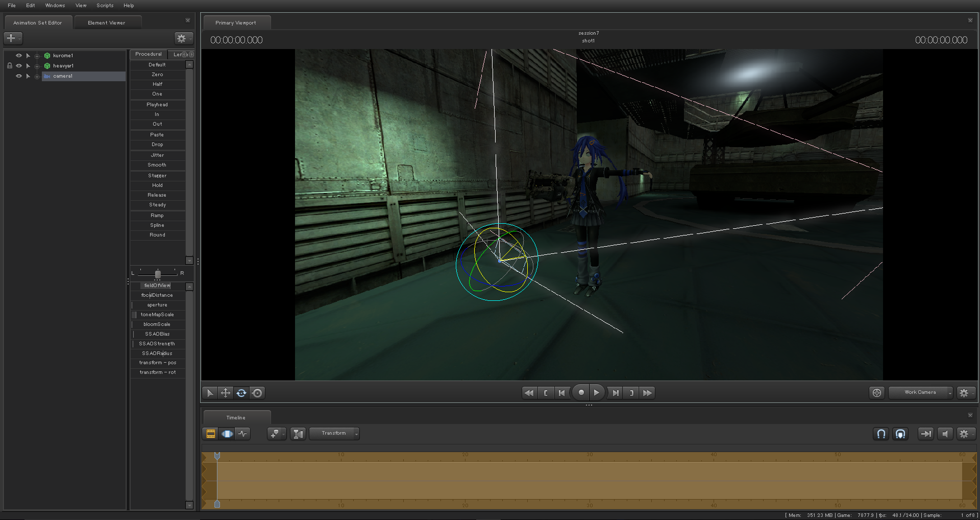Viewport: 980px width, 520px height.
Task: Select the screen-space rotation tool
Action: coord(258,393)
